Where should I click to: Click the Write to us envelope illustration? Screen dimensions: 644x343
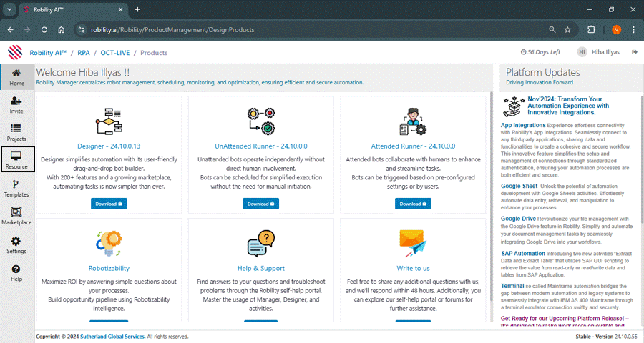pos(413,244)
